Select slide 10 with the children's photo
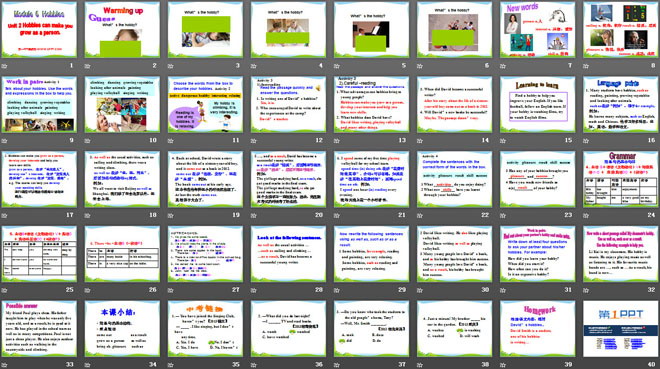The width and height of the screenshot is (660, 369). tap(122, 104)
